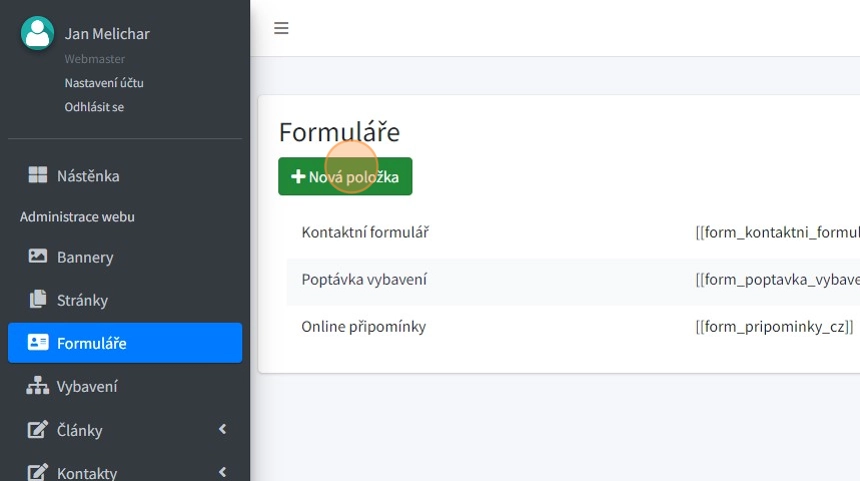Expand the Kontakty submenu chevron

click(x=222, y=472)
